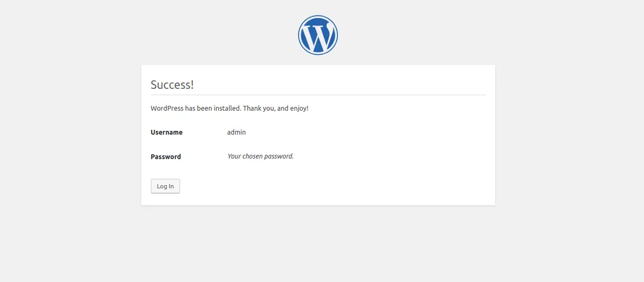Click the bold Password label
Image resolution: width=644 pixels, height=282 pixels.
(166, 157)
